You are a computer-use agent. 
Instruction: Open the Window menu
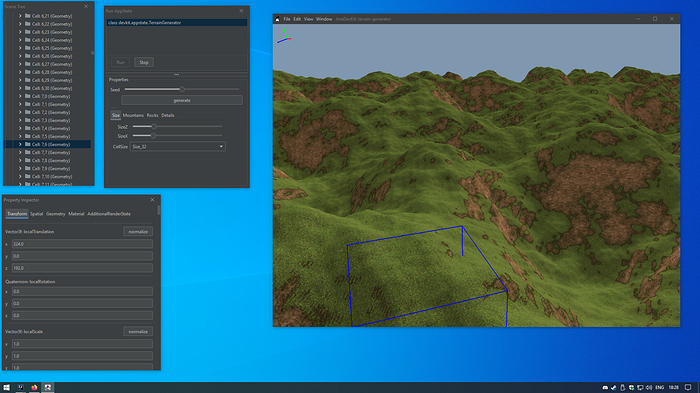(324, 19)
